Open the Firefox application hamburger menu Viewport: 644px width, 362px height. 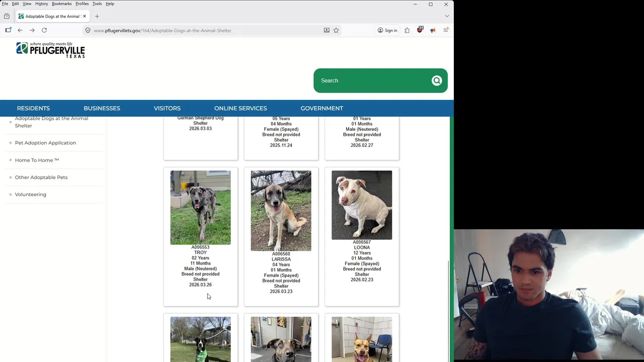(446, 30)
